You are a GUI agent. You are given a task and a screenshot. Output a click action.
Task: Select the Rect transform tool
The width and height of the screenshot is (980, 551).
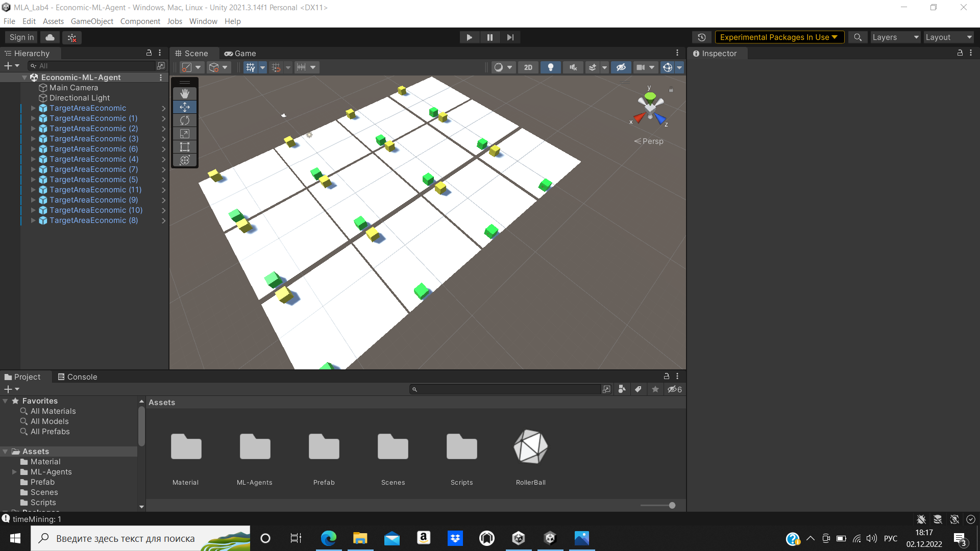pos(184,147)
